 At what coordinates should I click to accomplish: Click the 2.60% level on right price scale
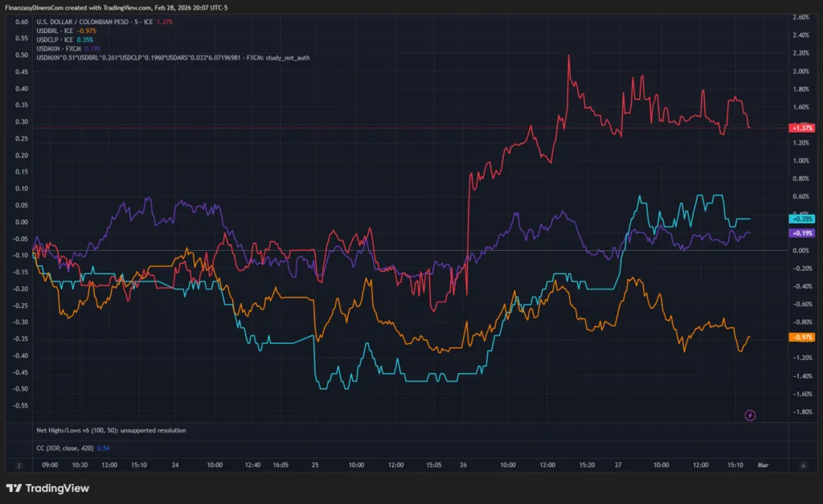tap(800, 17)
